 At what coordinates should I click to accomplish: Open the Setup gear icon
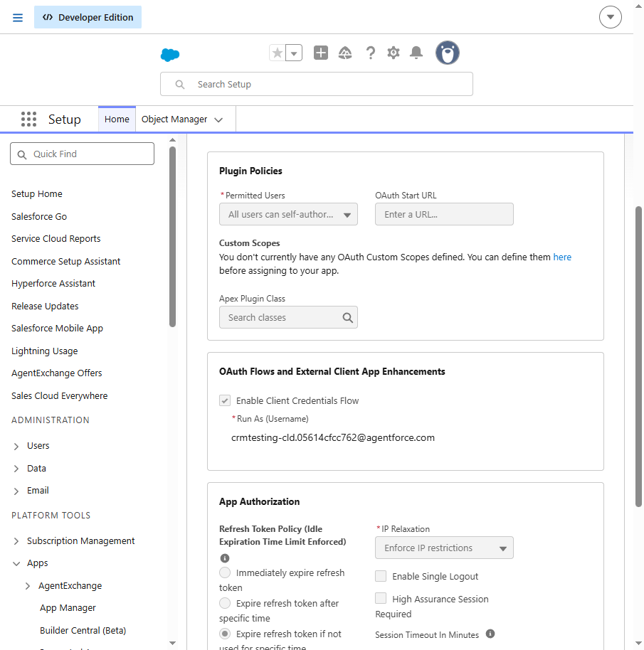coord(393,53)
